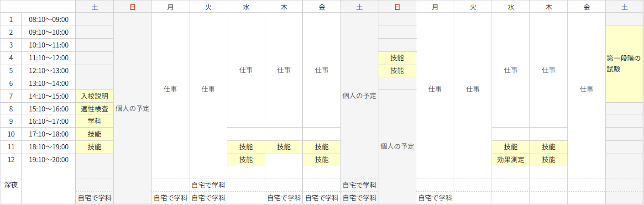Click first Wednesday's 技能 in the 19:10〜20:00 row

[246, 160]
